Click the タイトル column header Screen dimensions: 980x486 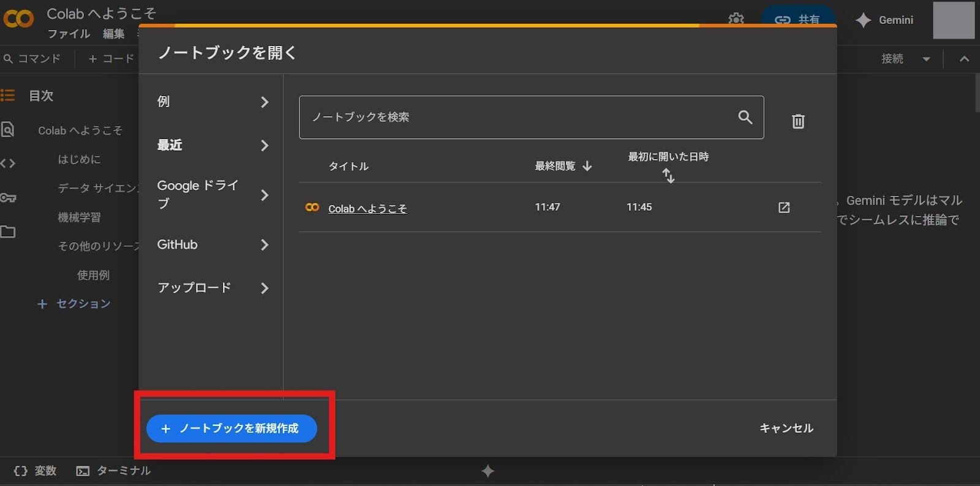point(349,166)
